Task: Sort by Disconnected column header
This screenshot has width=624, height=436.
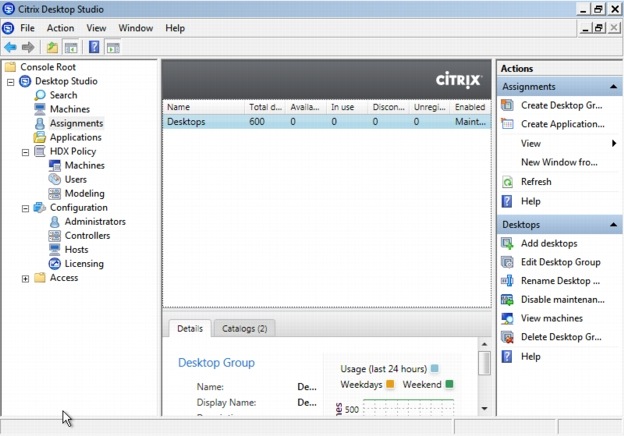Action: coord(388,107)
